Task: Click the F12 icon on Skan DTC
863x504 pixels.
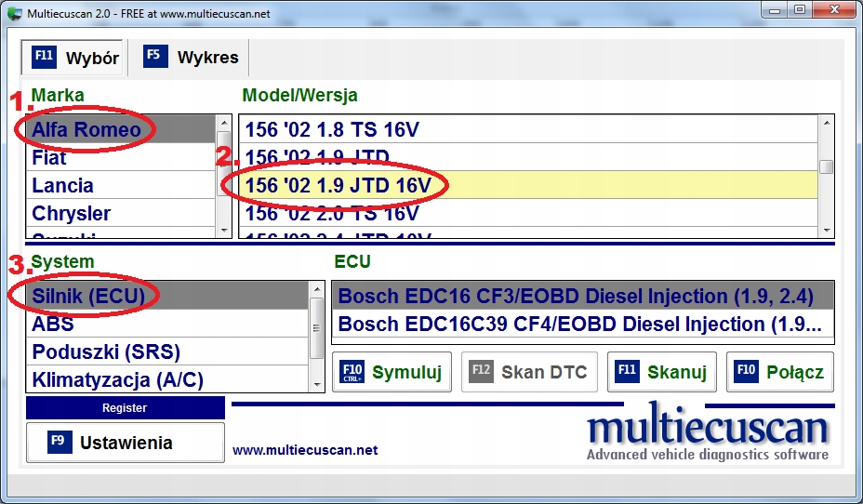Action: 481,371
